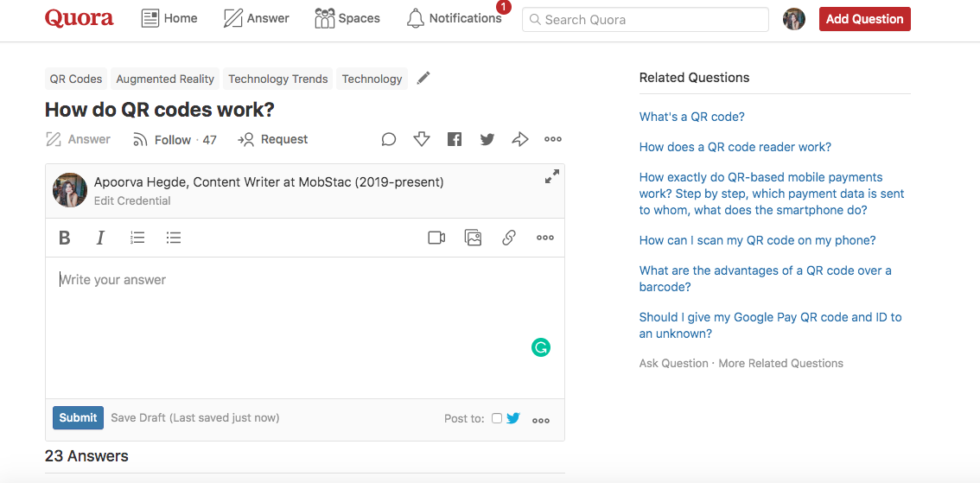Expand the answer editor to fullscreen
The image size is (980, 483).
click(x=551, y=177)
